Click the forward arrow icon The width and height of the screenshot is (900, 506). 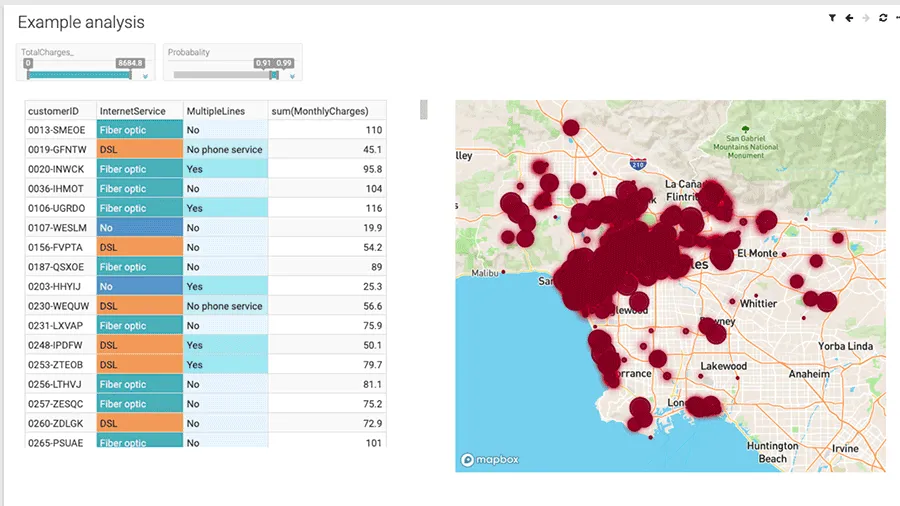(866, 18)
